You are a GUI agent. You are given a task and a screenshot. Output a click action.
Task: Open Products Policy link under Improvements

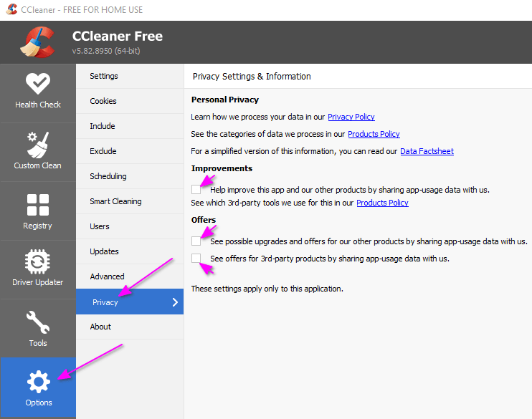pos(382,203)
